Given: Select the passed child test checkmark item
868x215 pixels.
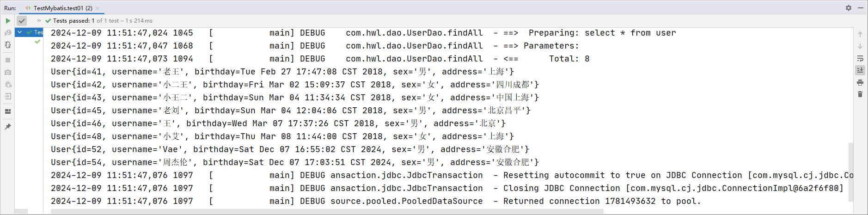Looking at the screenshot, I should pyautogui.click(x=37, y=42).
